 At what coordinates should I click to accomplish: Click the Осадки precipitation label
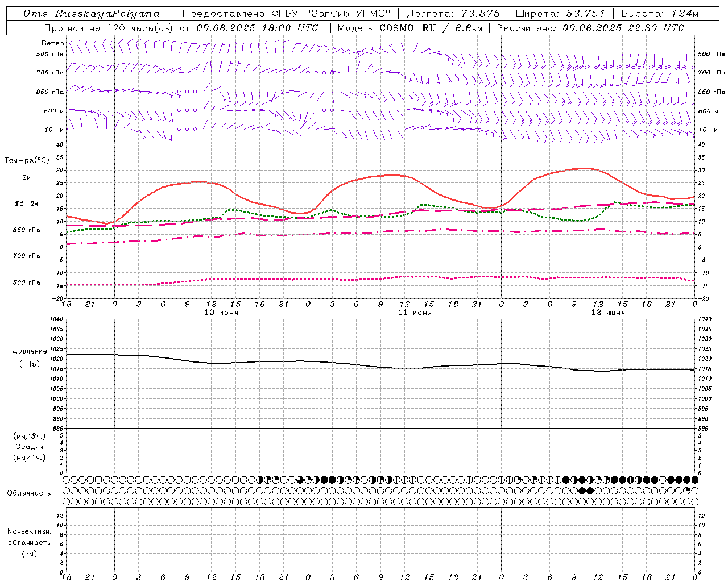pos(30,447)
